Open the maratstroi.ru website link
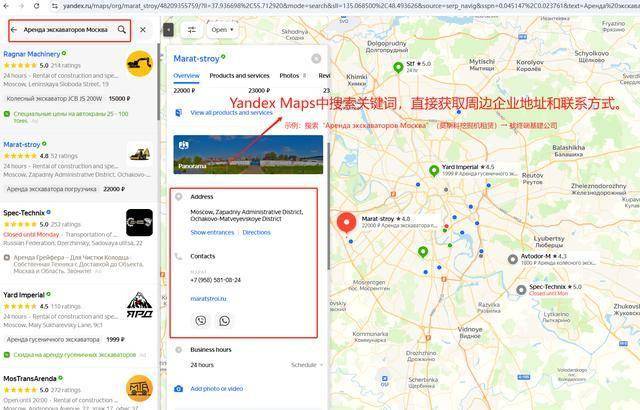 [x=208, y=299]
